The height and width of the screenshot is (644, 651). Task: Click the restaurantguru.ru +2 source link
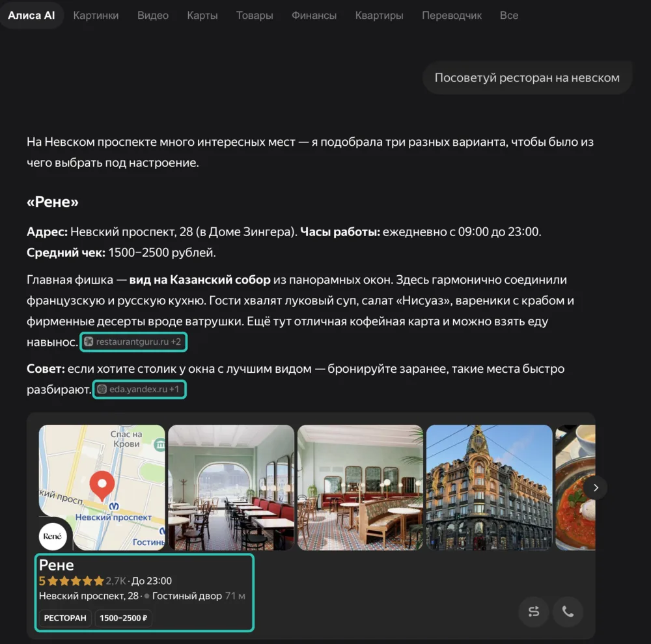pyautogui.click(x=133, y=342)
